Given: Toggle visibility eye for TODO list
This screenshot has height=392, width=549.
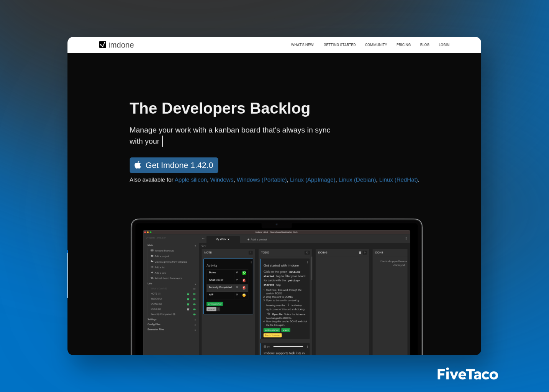Looking at the screenshot, I should 194,299.
